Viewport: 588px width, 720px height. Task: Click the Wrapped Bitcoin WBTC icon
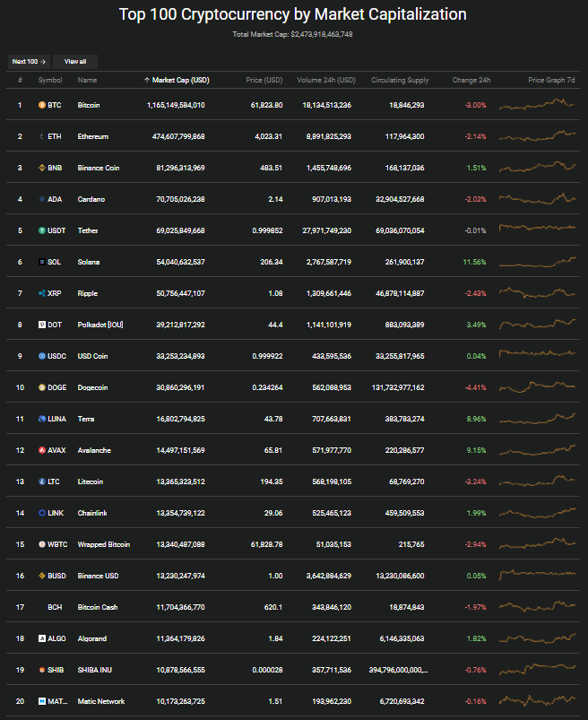42,544
